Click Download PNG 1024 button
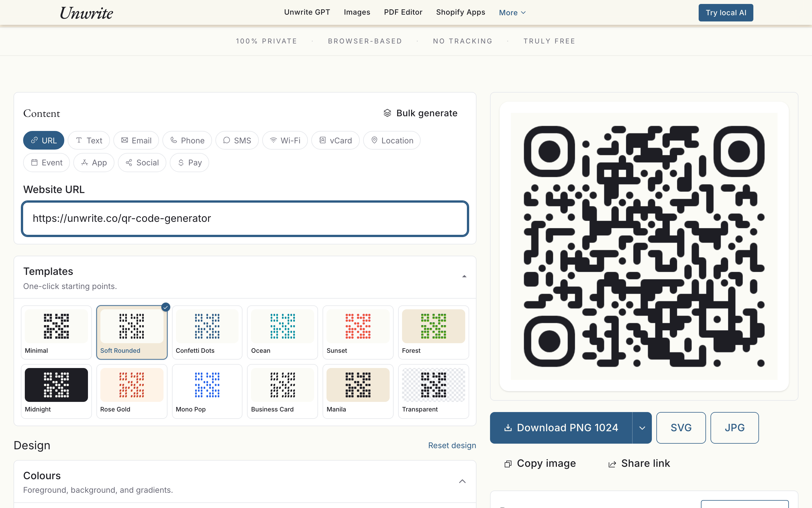Screen dimensions: 812x508 pos(561,428)
